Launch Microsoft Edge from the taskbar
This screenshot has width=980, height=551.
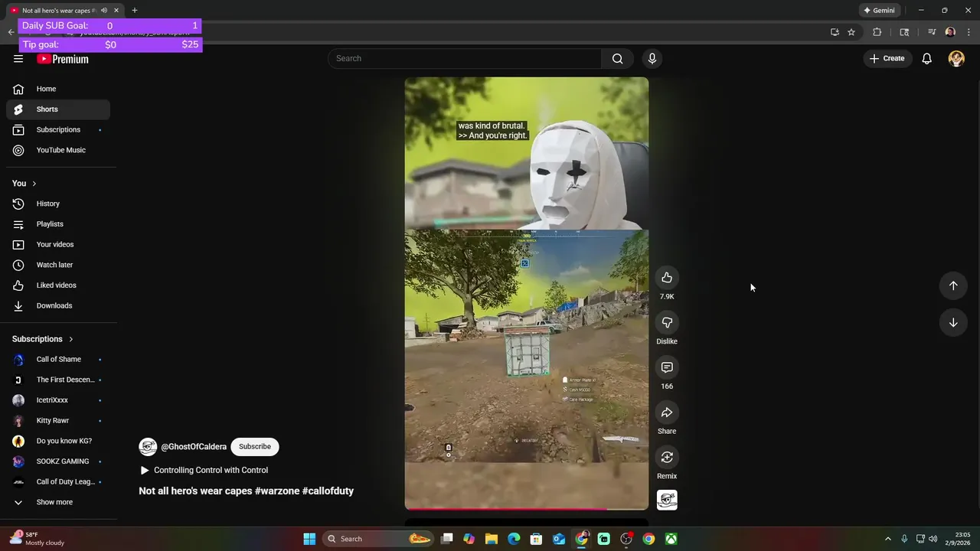tap(514, 539)
